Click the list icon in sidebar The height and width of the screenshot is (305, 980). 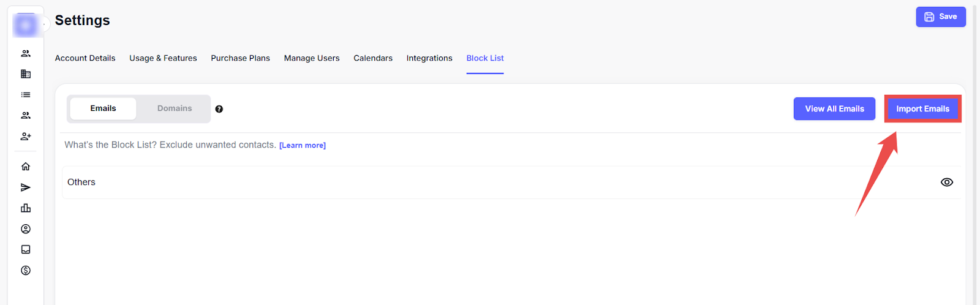coord(26,95)
